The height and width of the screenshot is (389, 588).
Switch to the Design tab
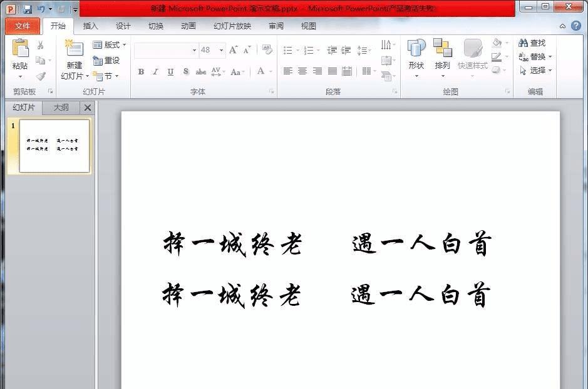[123, 26]
